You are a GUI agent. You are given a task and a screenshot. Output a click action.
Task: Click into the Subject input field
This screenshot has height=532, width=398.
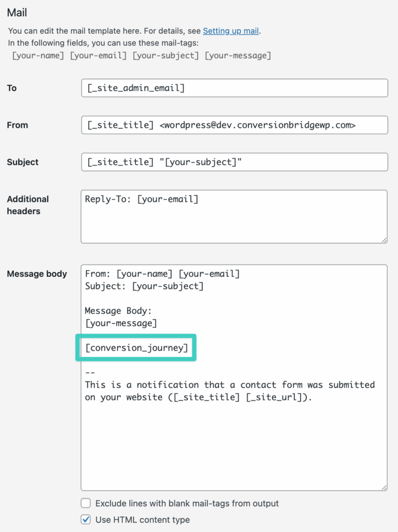pyautogui.click(x=234, y=162)
